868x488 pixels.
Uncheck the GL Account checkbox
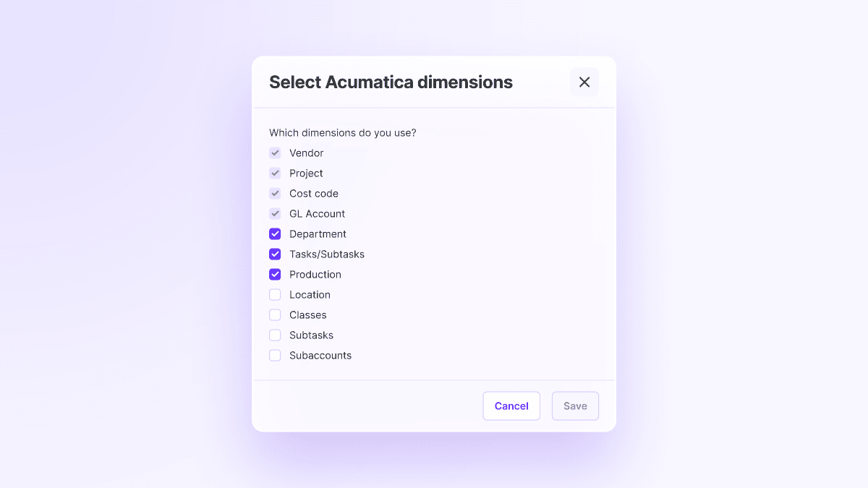click(x=275, y=213)
